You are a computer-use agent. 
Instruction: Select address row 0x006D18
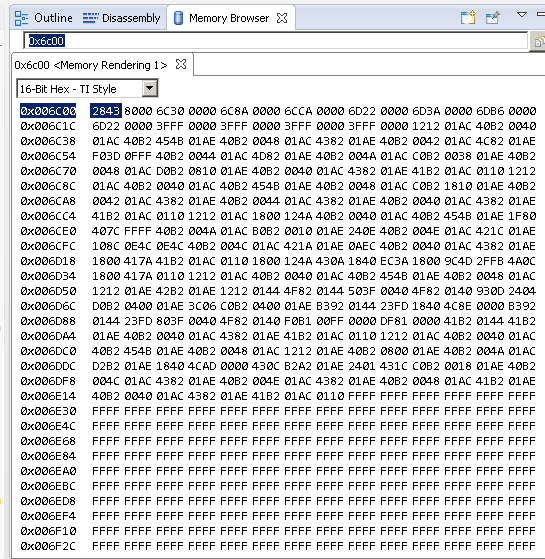click(48, 261)
